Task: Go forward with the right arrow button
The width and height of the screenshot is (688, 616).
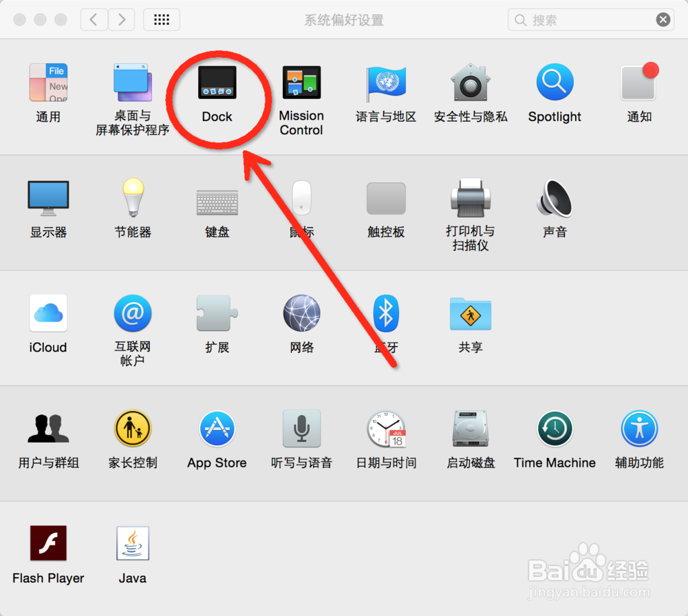Action: point(122,20)
